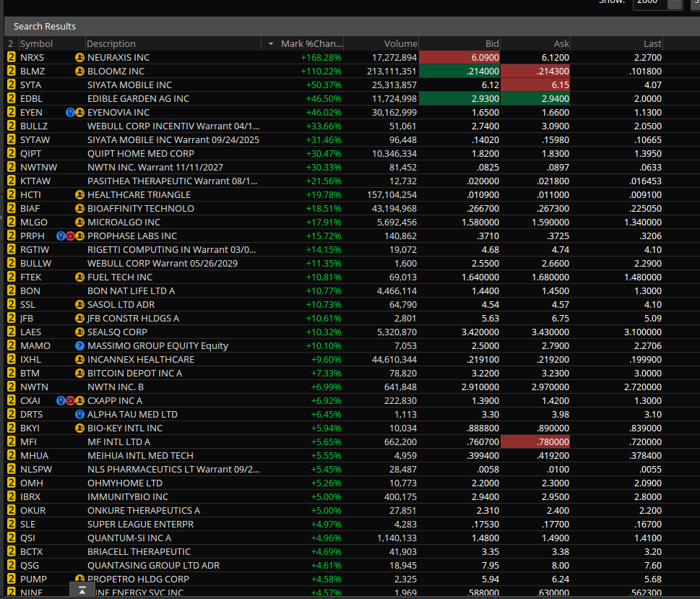The image size is (700, 599).
Task: Click the BULLZ symbol cell
Action: point(34,126)
